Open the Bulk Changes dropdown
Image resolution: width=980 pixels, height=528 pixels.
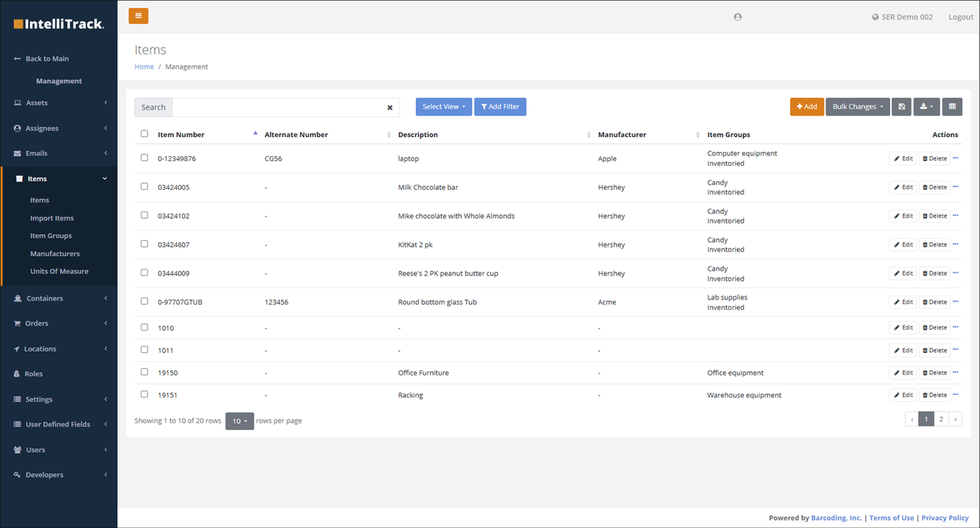(857, 106)
